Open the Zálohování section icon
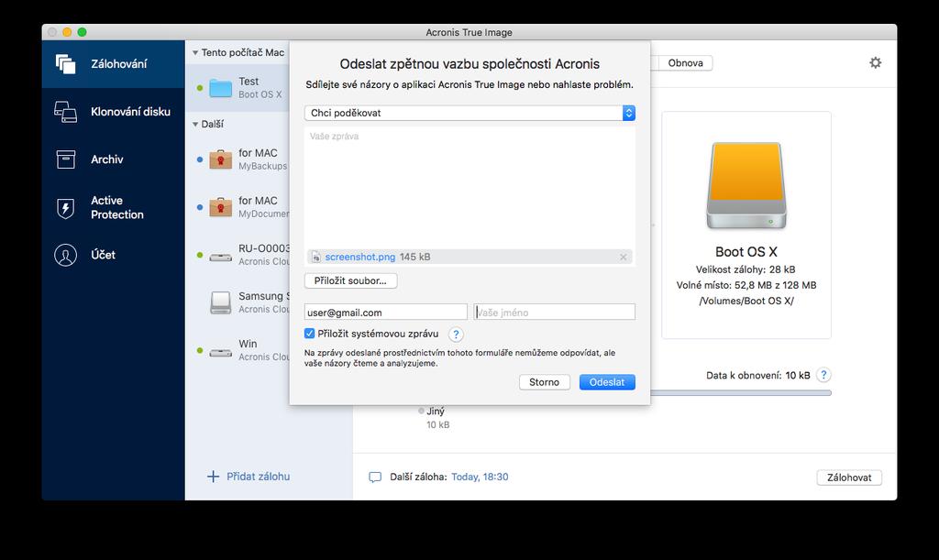 click(65, 64)
